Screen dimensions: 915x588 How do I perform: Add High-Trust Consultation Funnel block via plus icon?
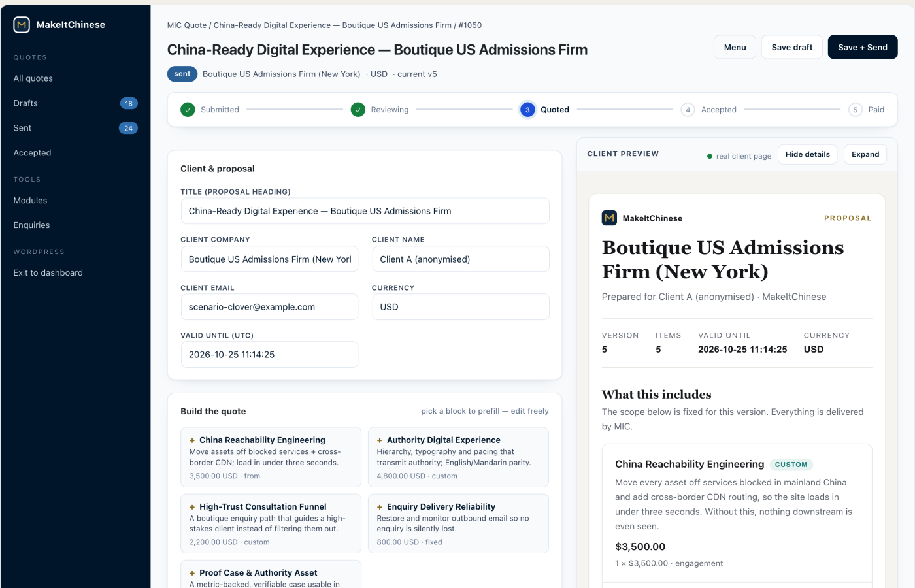click(192, 507)
